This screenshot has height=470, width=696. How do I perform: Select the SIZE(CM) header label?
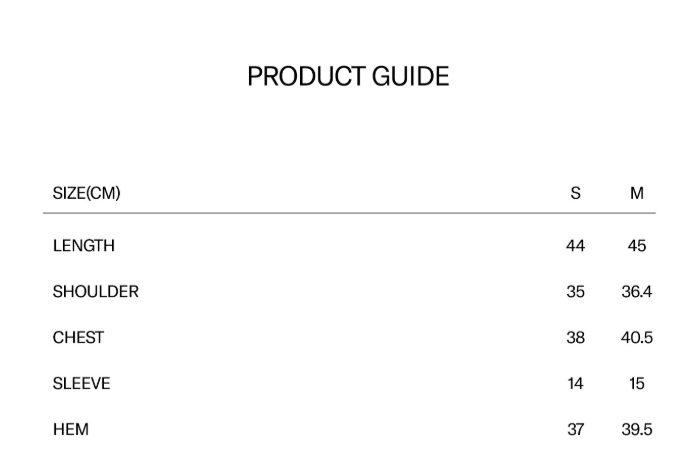pyautogui.click(x=86, y=194)
